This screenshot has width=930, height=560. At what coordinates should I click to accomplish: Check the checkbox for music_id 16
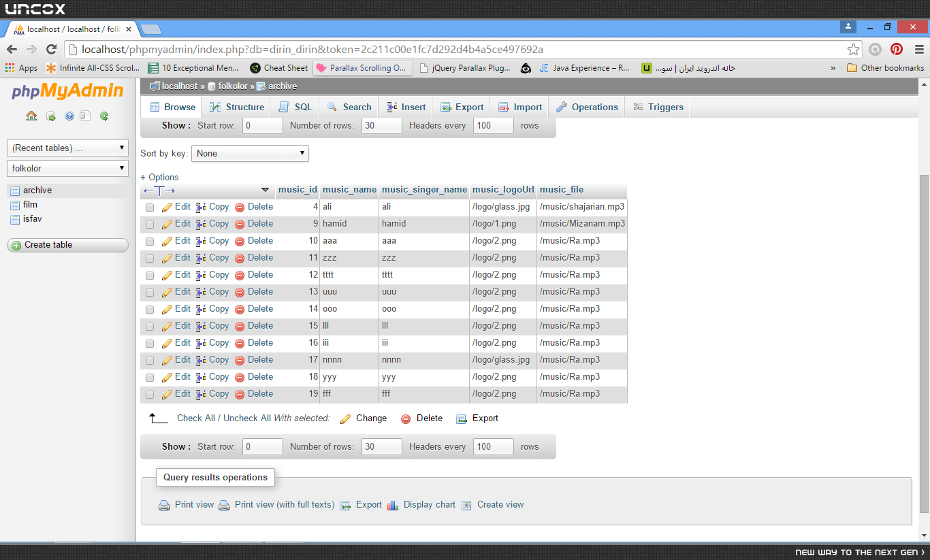pyautogui.click(x=150, y=344)
